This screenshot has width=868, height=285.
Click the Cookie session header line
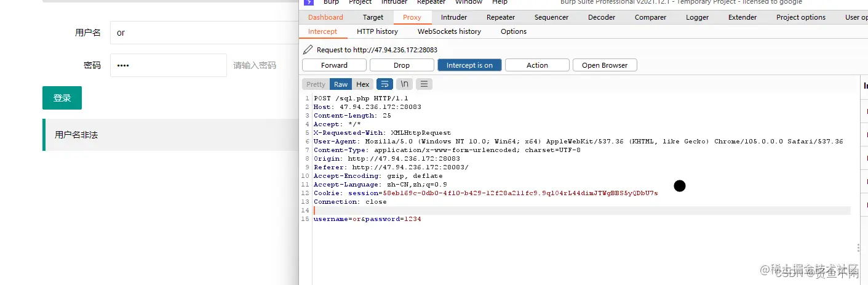(486, 193)
